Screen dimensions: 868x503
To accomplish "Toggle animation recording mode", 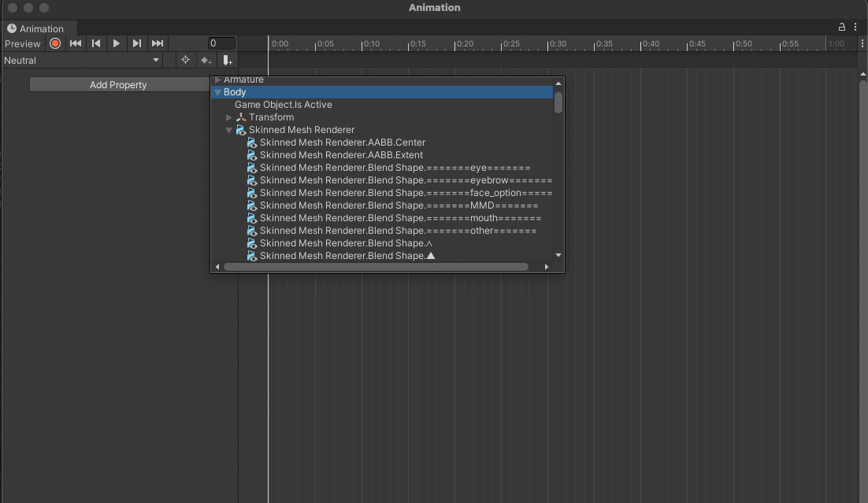I will coord(55,43).
